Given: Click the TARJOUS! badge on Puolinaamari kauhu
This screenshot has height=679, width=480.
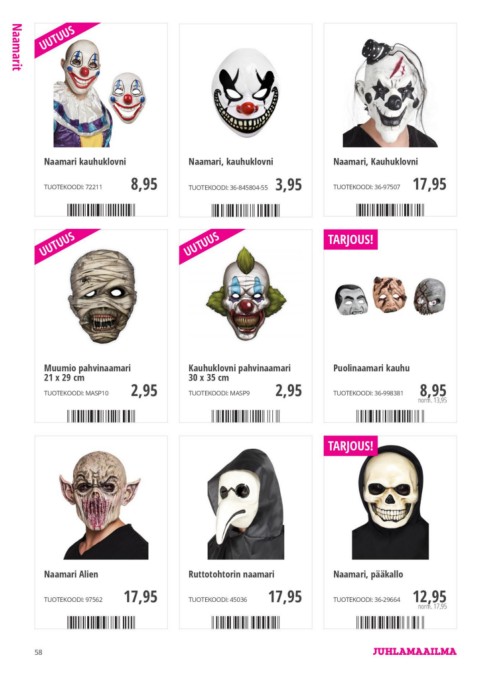Looking at the screenshot, I should [350, 239].
